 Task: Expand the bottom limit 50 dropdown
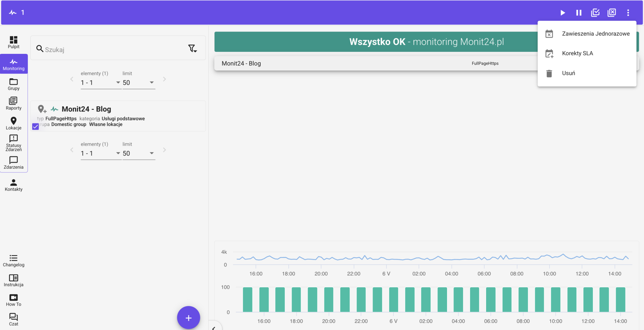[139, 153]
